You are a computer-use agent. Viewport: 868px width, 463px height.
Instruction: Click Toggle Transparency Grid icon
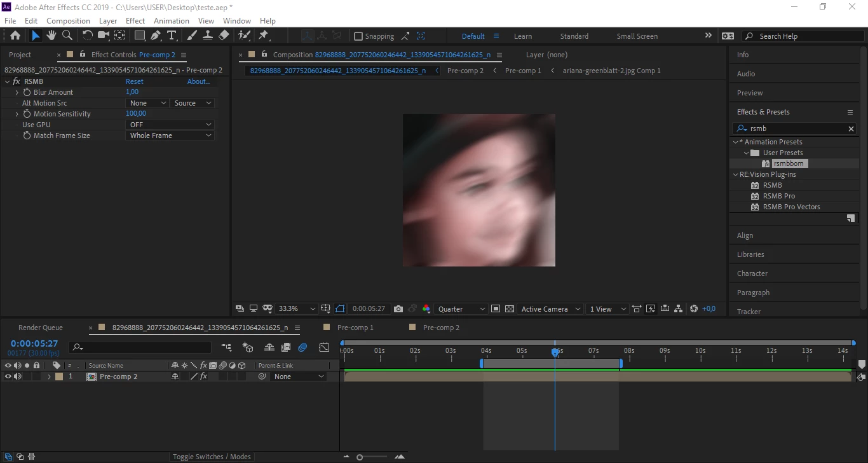tap(510, 308)
